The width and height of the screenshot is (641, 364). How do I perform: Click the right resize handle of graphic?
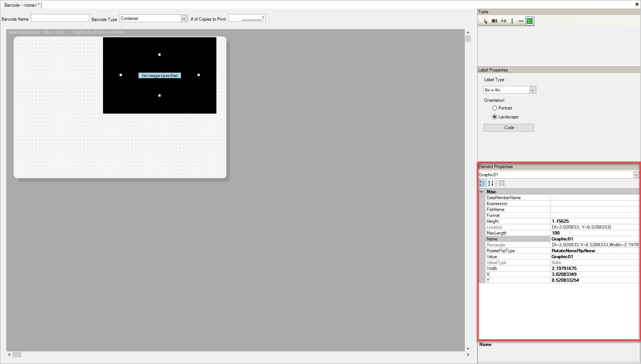[199, 75]
